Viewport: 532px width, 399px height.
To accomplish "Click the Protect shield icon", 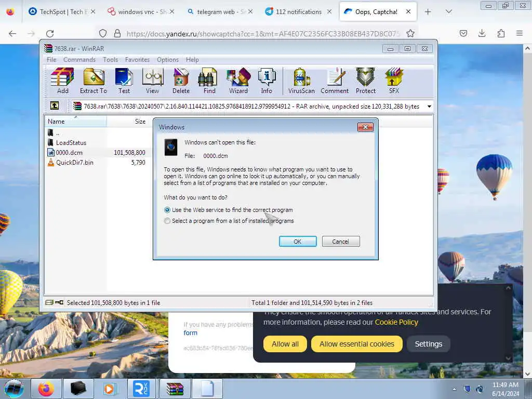I will 365,81.
